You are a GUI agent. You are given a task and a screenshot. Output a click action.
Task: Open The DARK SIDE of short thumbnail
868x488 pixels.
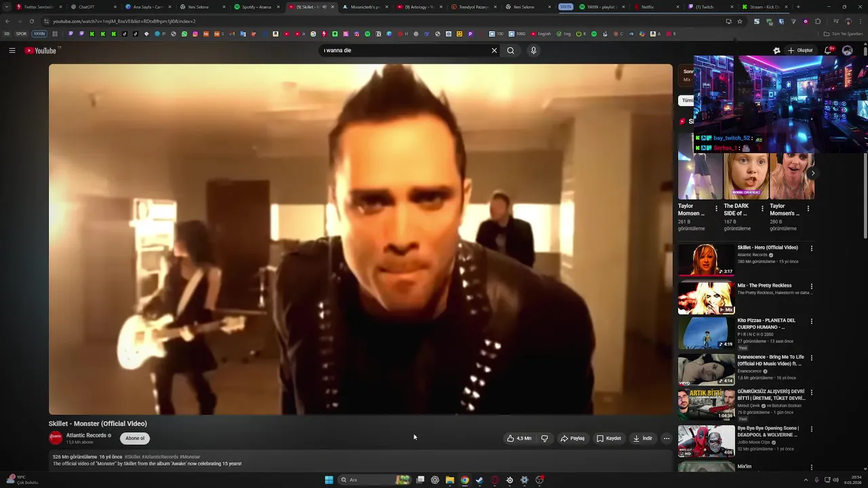click(746, 176)
